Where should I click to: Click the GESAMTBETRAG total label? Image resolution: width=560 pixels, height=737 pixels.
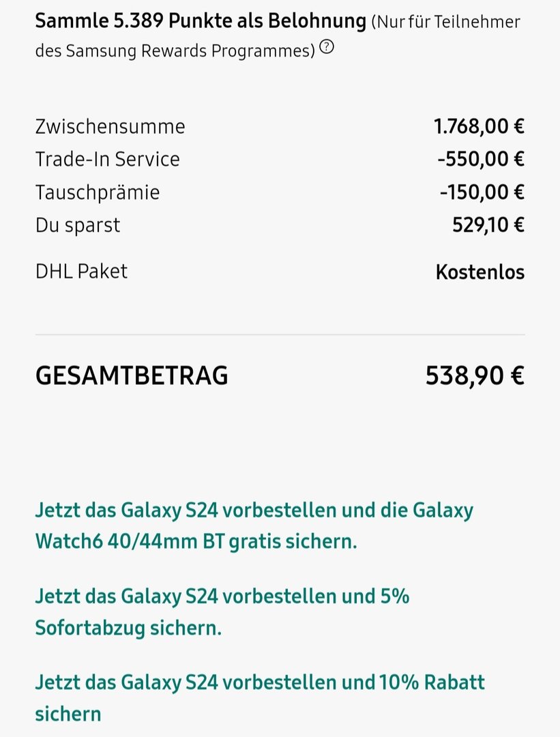pyautogui.click(x=132, y=375)
